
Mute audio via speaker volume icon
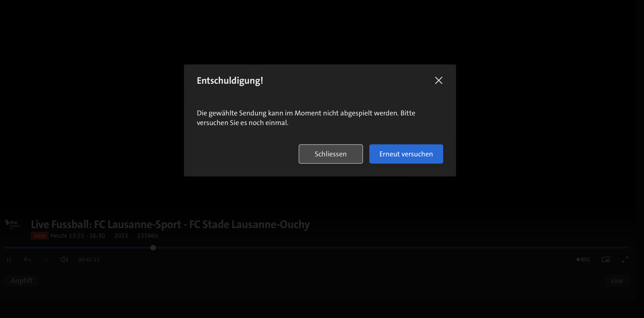pyautogui.click(x=64, y=259)
